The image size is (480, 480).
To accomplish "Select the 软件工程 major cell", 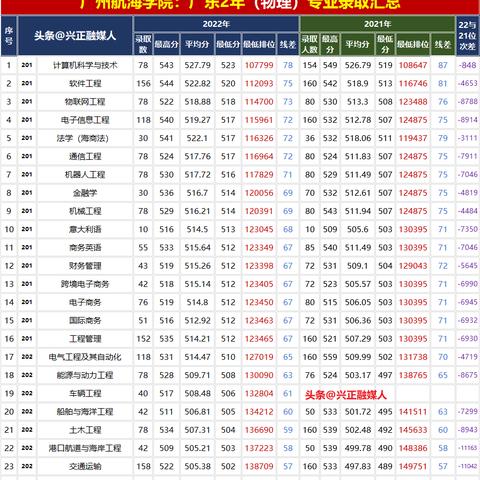I will [85, 83].
